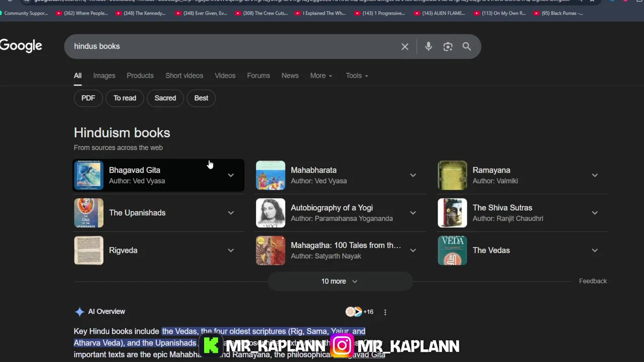The height and width of the screenshot is (362, 644).
Task: Switch to the Videos tab
Action: (x=225, y=75)
